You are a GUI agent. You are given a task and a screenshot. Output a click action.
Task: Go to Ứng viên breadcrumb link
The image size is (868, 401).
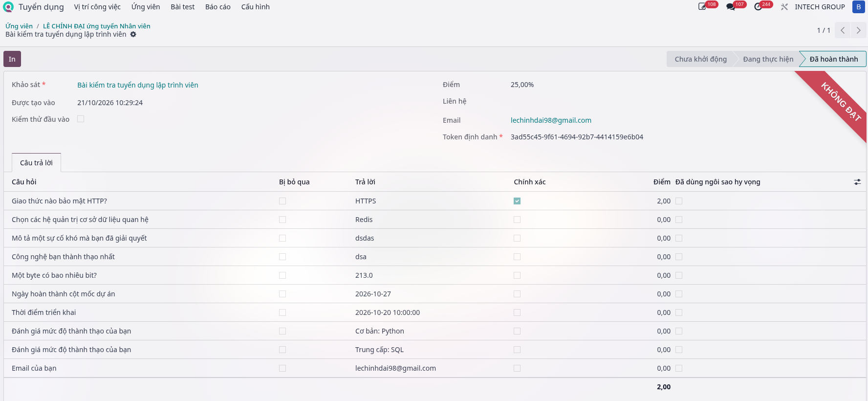[x=19, y=26]
